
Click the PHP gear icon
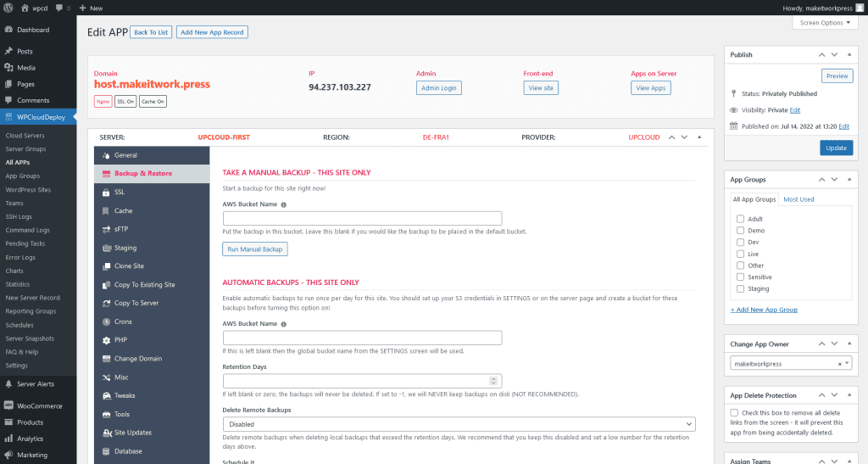coord(106,340)
